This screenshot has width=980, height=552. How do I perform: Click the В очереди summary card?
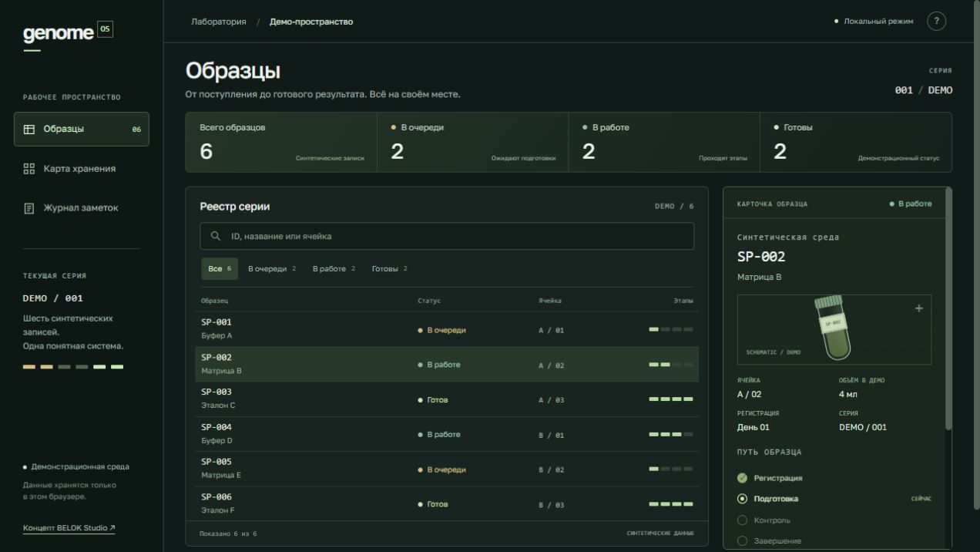click(x=473, y=143)
